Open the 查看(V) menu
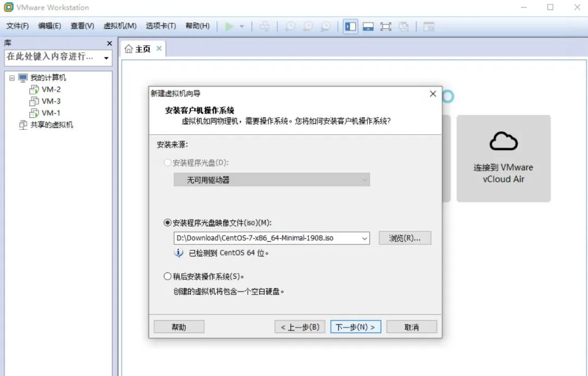Viewport: 588px width, 376px height. coord(82,26)
